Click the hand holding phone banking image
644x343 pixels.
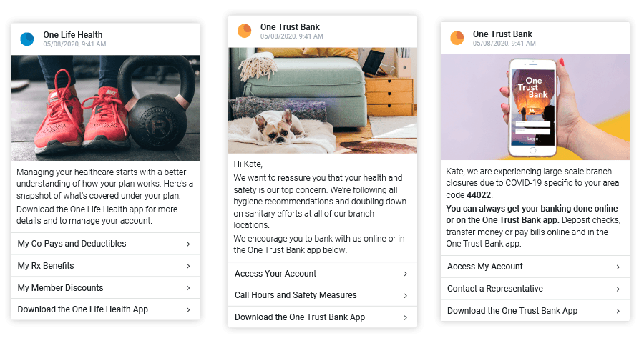[x=535, y=107]
